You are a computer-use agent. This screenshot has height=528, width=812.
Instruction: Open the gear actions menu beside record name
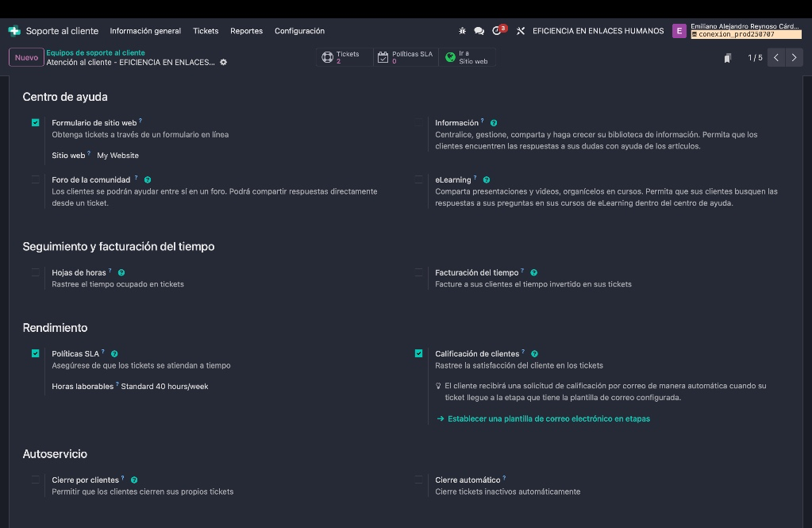tap(223, 62)
